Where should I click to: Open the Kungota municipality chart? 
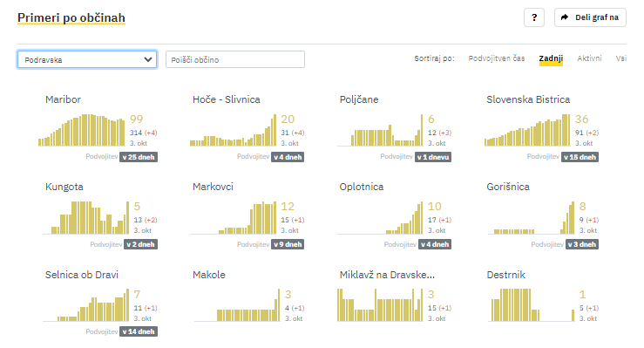coord(86,217)
